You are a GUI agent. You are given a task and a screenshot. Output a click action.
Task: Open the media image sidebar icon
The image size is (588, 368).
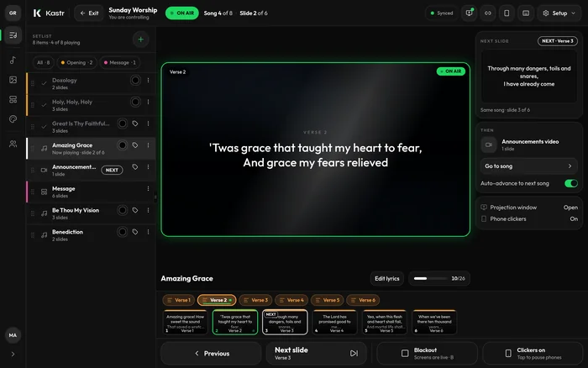(13, 80)
